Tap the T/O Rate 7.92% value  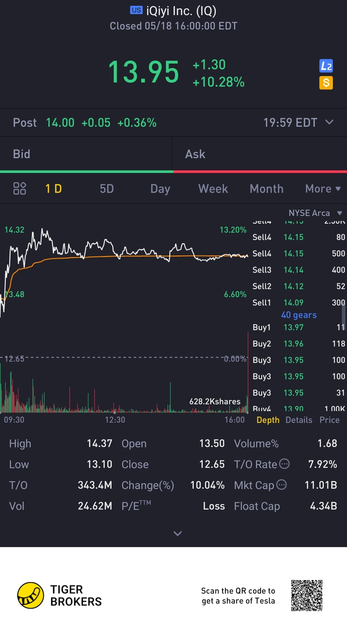[323, 464]
